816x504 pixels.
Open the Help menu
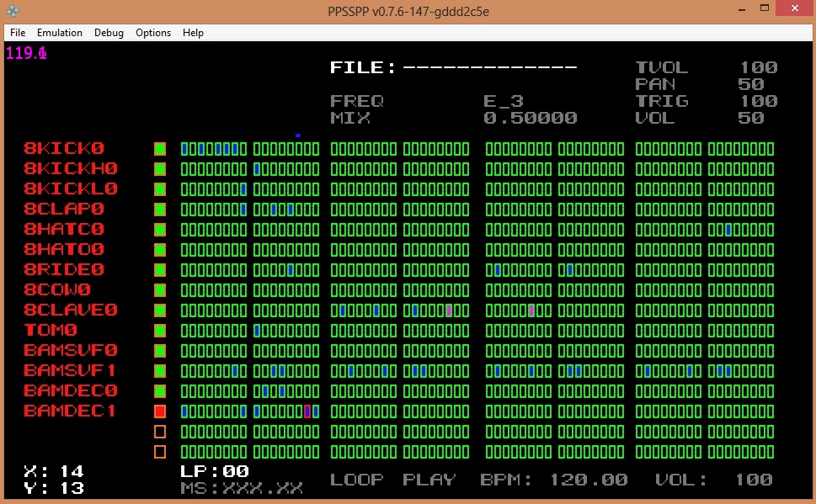[193, 33]
